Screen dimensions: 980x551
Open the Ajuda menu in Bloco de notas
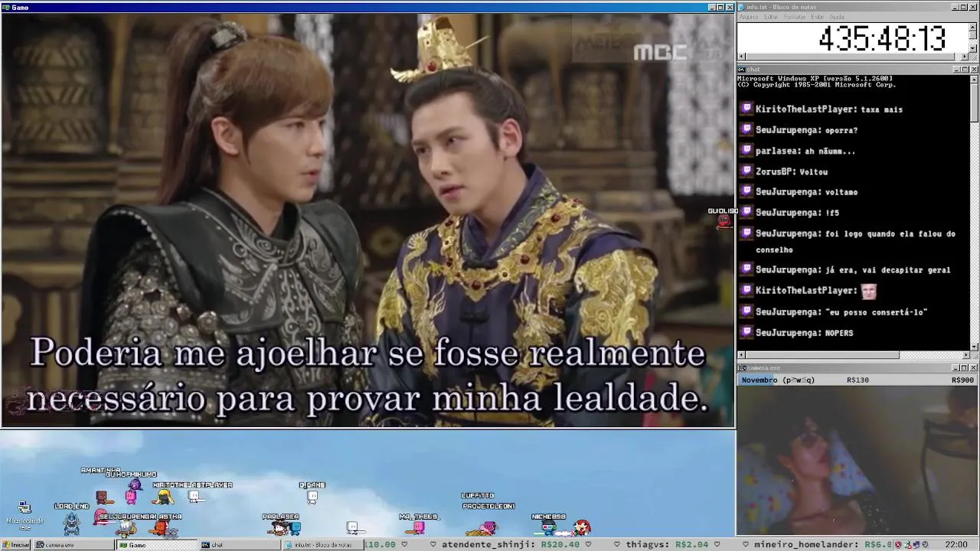click(837, 17)
